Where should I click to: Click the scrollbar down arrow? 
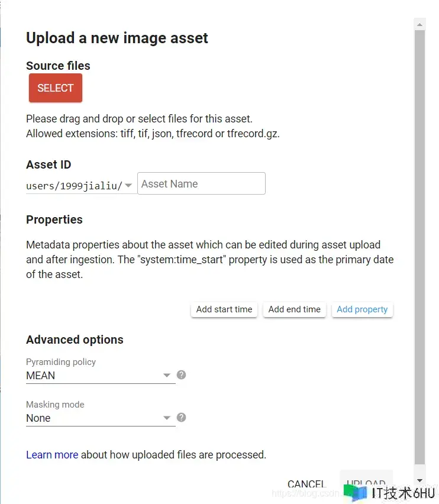[x=419, y=480]
